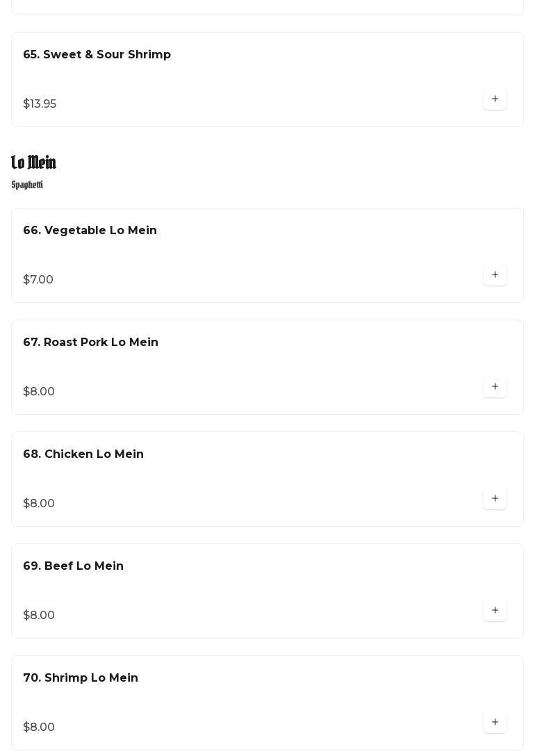535x756 pixels.
Task: Click the price under Shrimp Lo Mein
Action: coord(39,728)
